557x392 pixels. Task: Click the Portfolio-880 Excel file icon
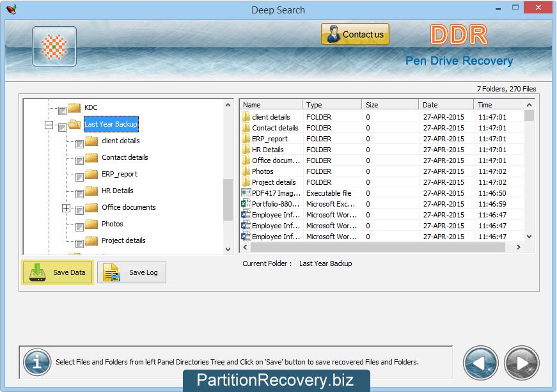(x=246, y=204)
